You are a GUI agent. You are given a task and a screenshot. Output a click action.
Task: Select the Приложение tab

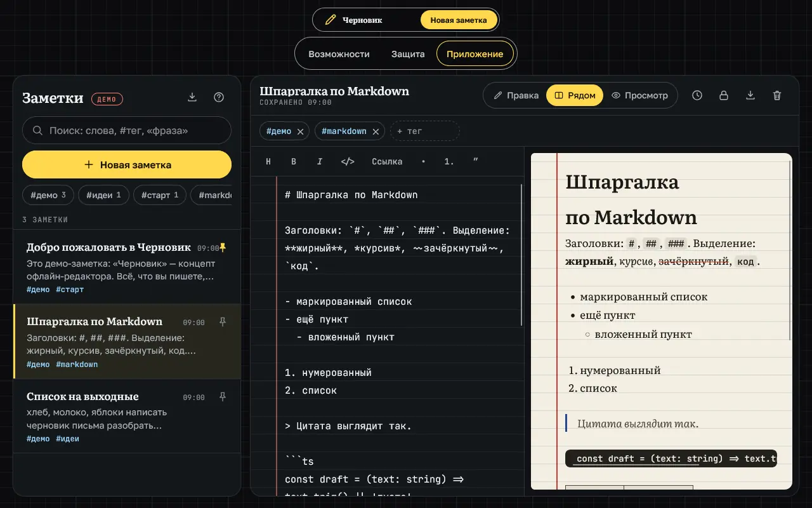coord(475,54)
